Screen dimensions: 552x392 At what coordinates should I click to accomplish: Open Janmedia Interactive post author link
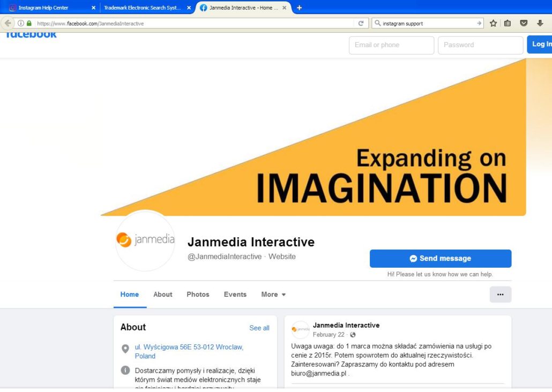(346, 325)
